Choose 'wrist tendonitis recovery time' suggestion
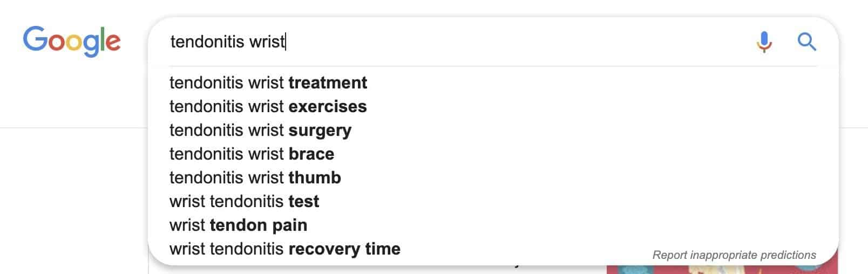The height and width of the screenshot is (274, 868). point(284,249)
